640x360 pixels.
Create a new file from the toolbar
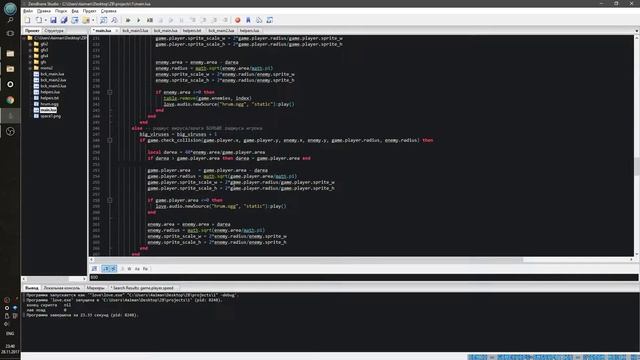pos(28,20)
